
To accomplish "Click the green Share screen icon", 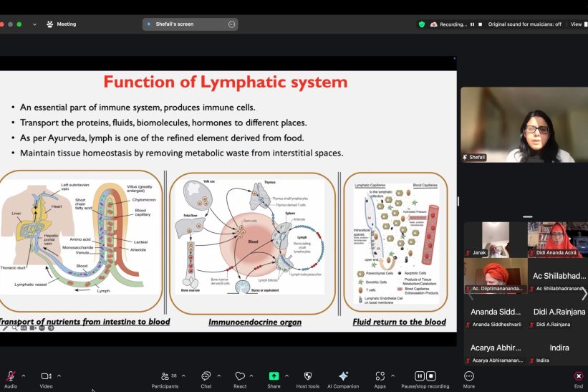I will [x=274, y=376].
